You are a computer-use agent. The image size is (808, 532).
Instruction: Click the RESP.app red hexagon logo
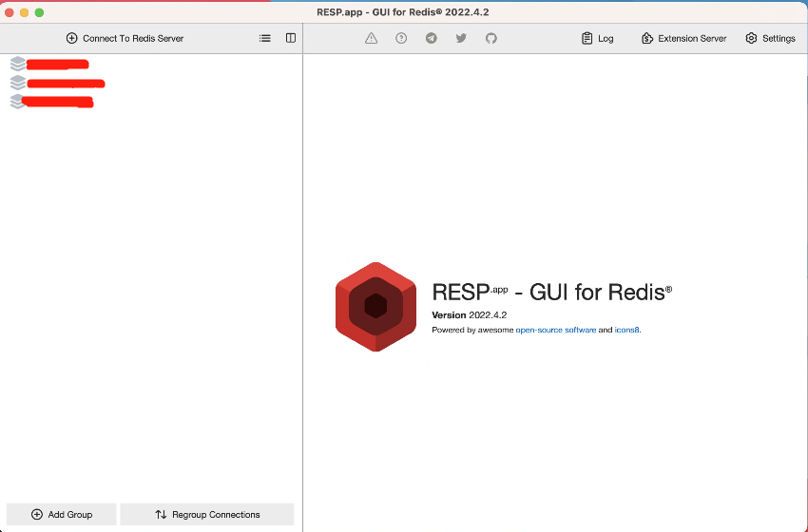tap(375, 307)
